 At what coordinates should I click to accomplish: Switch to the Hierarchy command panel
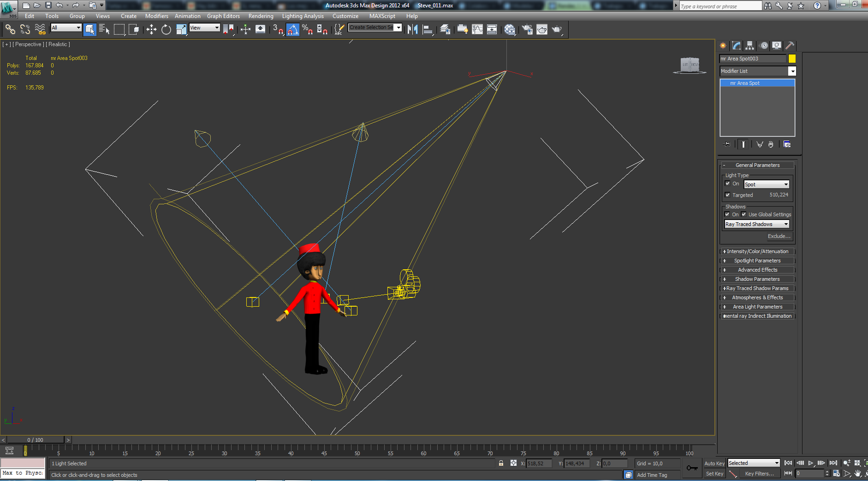coord(750,46)
